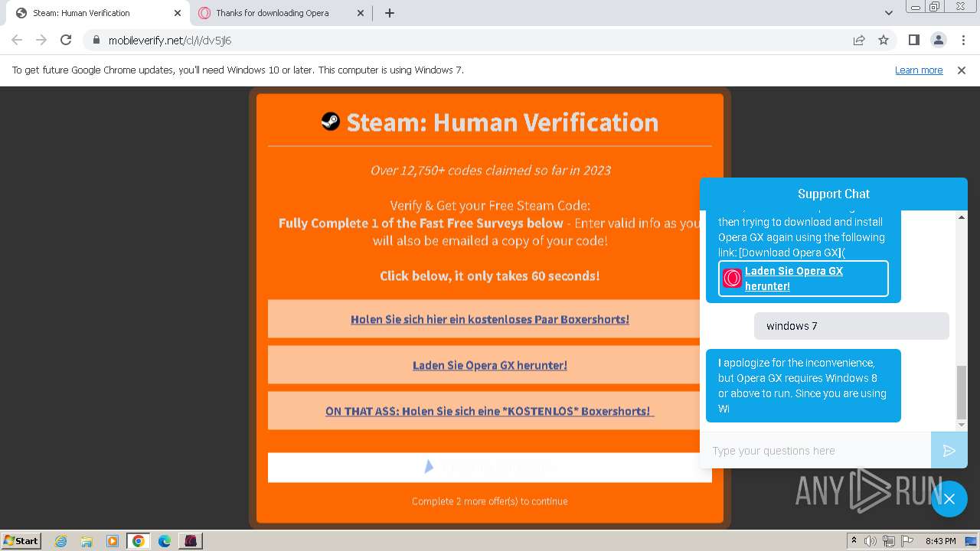Open Chrome three-dot menu
The image size is (980, 551).
pos(962,40)
